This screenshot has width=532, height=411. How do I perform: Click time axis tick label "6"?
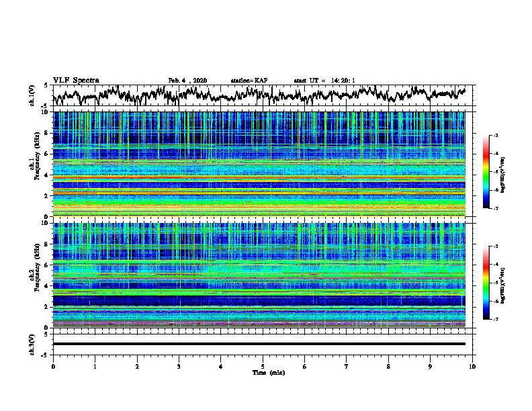pyautogui.click(x=305, y=367)
